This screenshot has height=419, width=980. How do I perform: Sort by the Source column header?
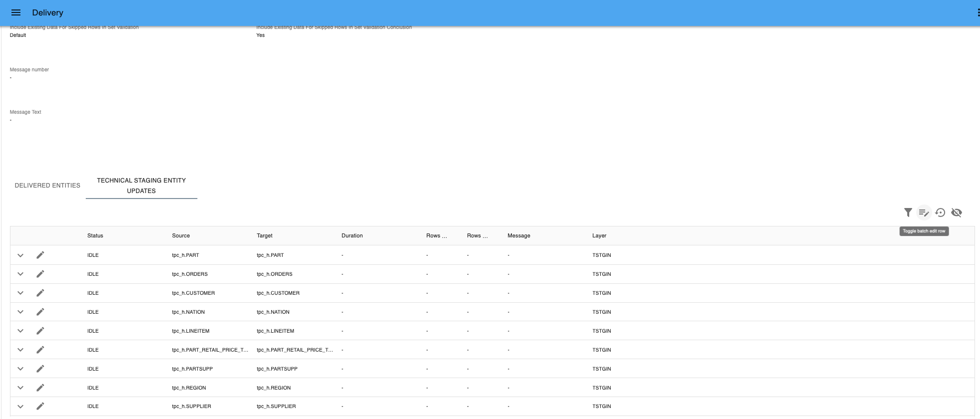point(181,236)
